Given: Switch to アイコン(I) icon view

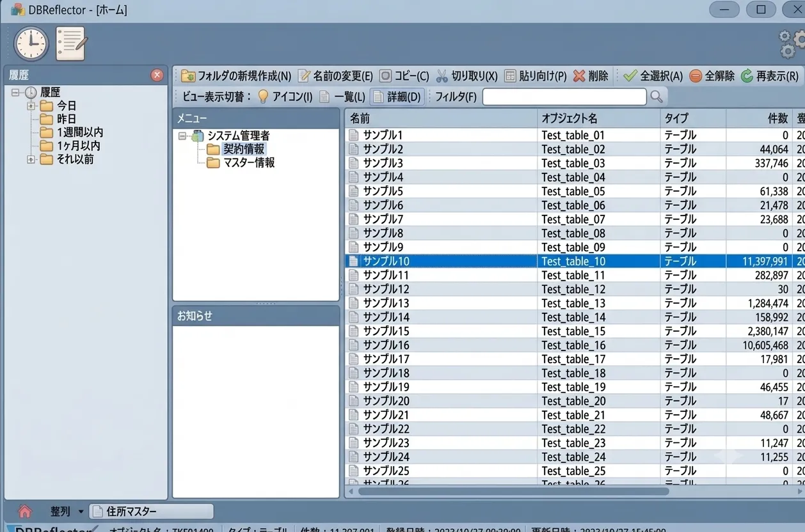Looking at the screenshot, I should click(x=285, y=97).
